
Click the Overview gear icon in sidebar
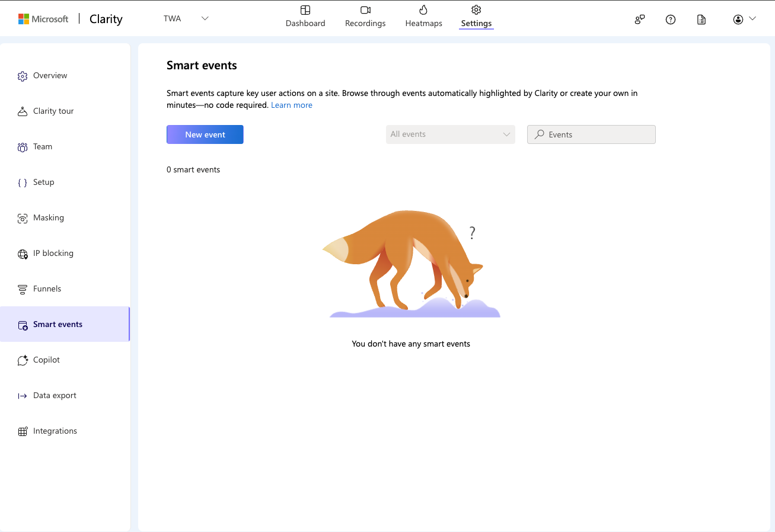[x=23, y=76]
